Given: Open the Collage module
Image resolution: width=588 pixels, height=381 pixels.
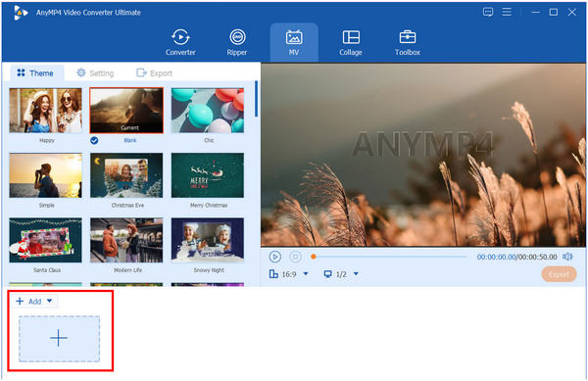Looking at the screenshot, I should (351, 42).
